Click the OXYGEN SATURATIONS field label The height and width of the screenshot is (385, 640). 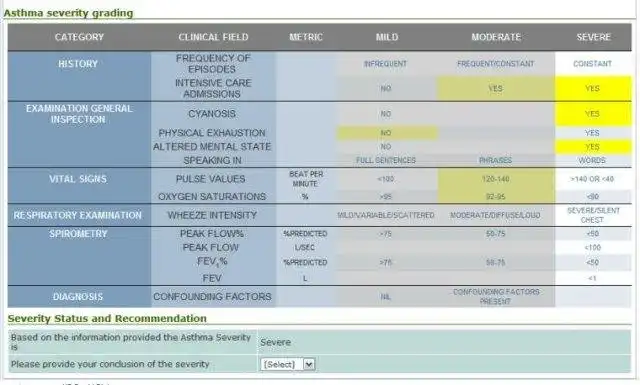(x=212, y=196)
